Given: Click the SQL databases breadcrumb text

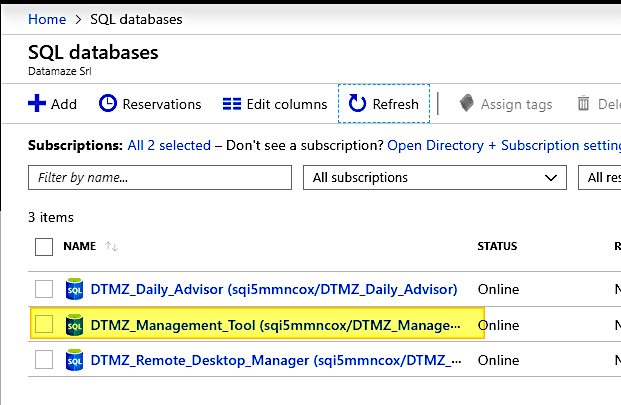Looking at the screenshot, I should pyautogui.click(x=136, y=19).
